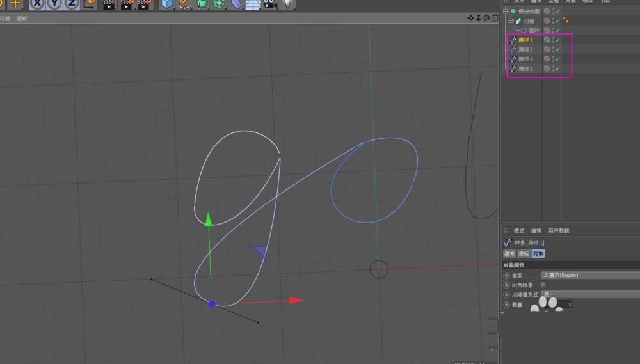
Task: Click the Camera object icon
Action: coord(270,4)
